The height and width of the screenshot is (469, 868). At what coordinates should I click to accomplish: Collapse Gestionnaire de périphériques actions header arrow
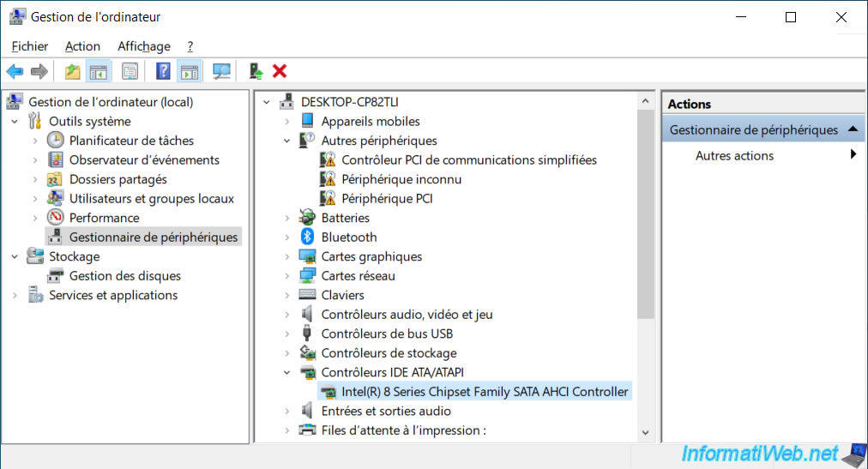pos(853,129)
